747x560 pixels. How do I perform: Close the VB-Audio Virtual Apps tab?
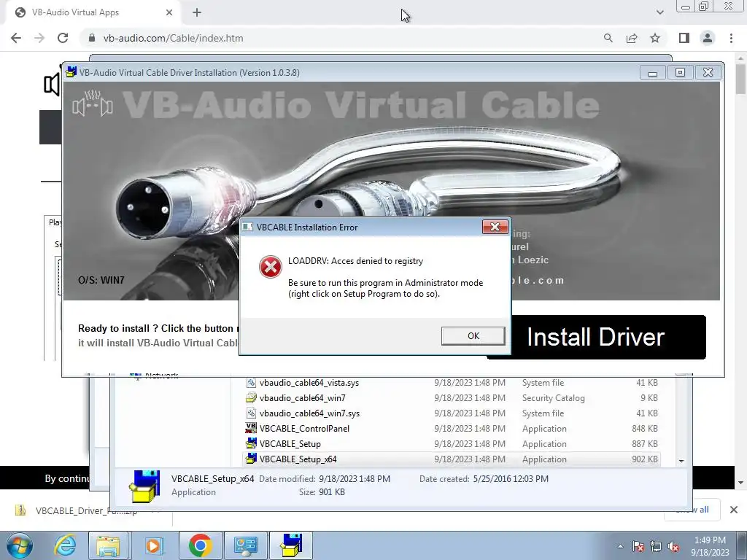[169, 12]
